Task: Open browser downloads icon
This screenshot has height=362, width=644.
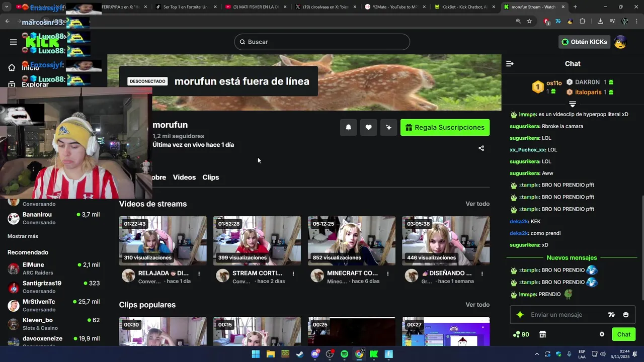Action: (x=600, y=21)
